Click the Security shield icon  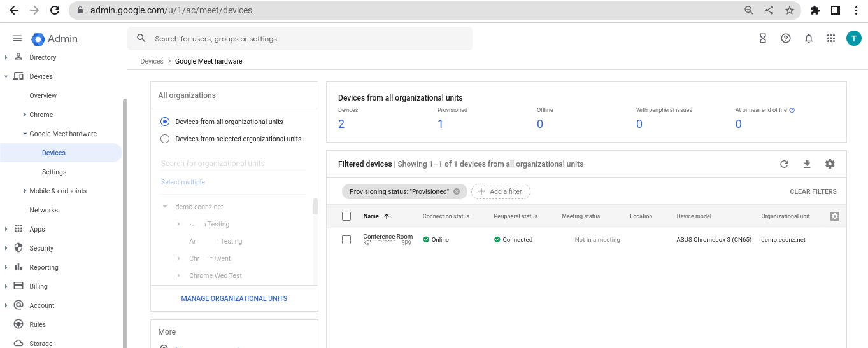click(x=18, y=248)
